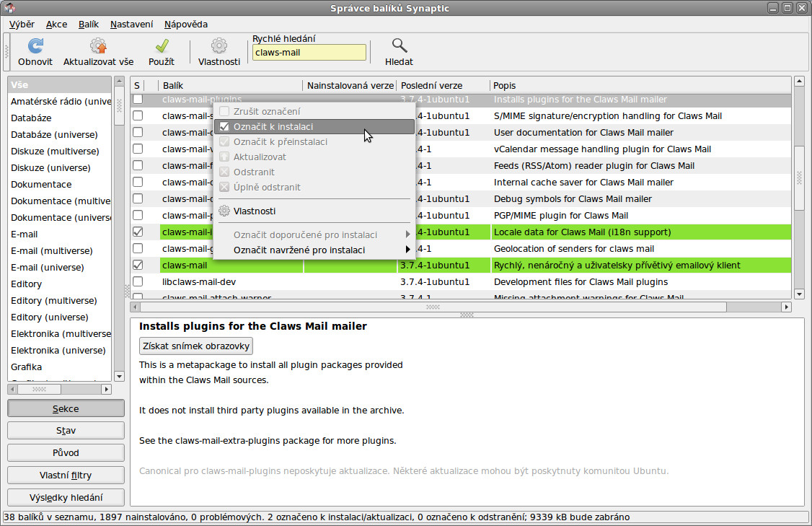The width and height of the screenshot is (812, 526).
Task: Click the Hledat magnifier icon
Action: (399, 46)
